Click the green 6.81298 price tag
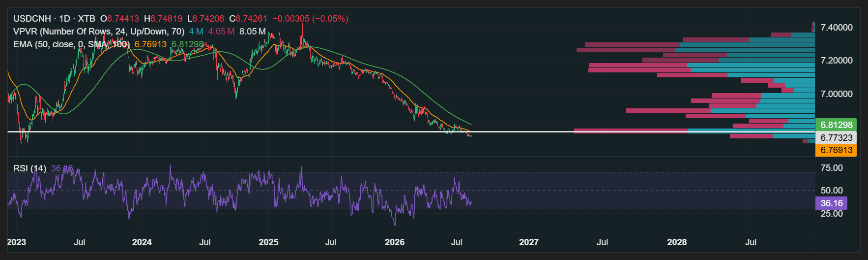 click(x=836, y=125)
